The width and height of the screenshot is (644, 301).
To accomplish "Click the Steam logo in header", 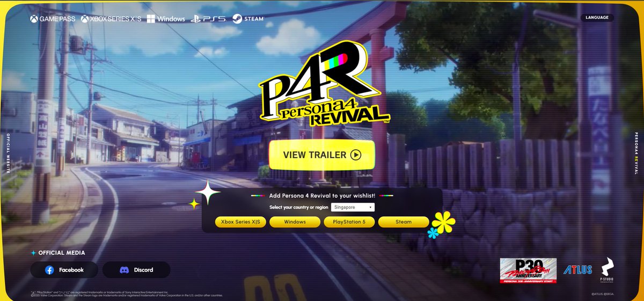I will click(x=248, y=19).
